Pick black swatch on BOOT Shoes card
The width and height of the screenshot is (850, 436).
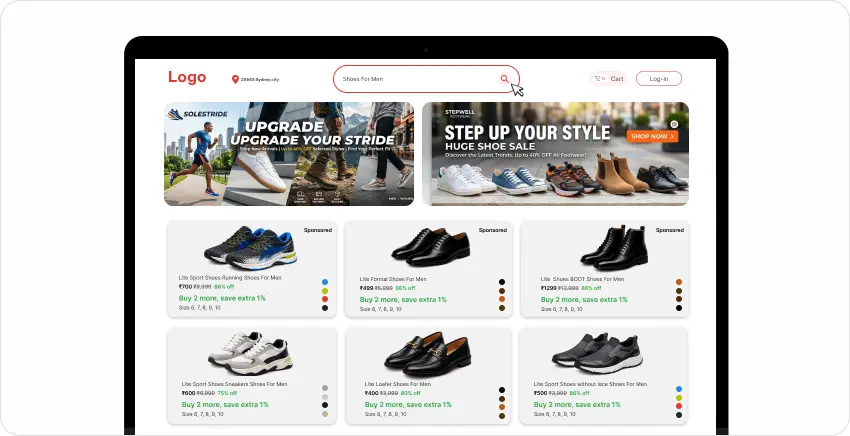(679, 307)
